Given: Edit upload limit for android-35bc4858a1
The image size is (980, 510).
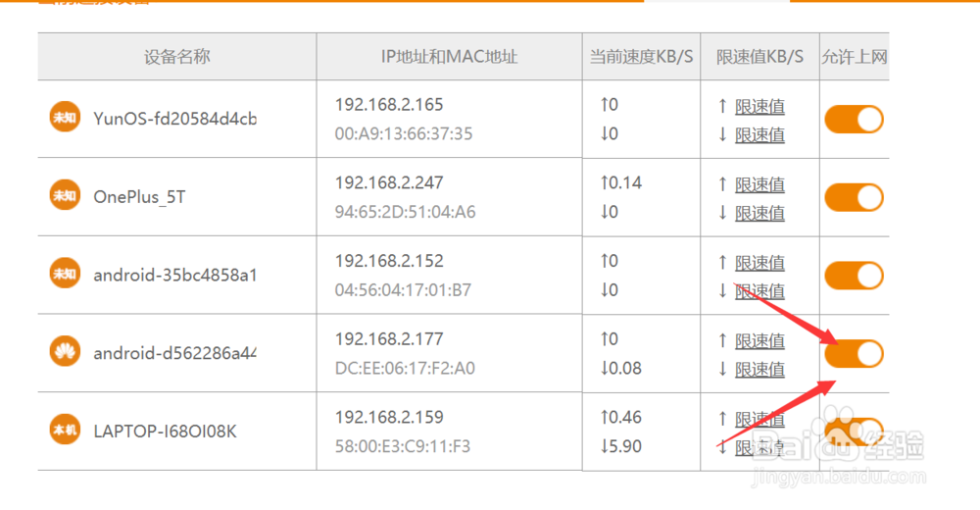Looking at the screenshot, I should (x=759, y=264).
